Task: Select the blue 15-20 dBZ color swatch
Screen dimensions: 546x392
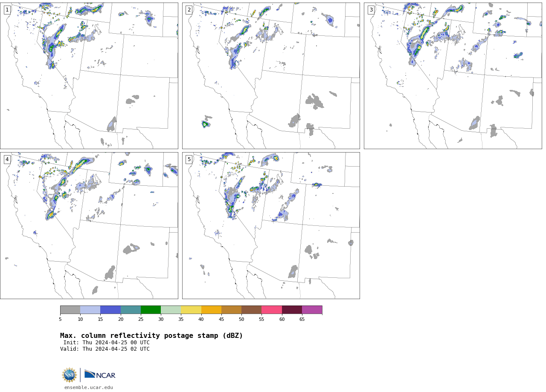Action: pos(110,310)
